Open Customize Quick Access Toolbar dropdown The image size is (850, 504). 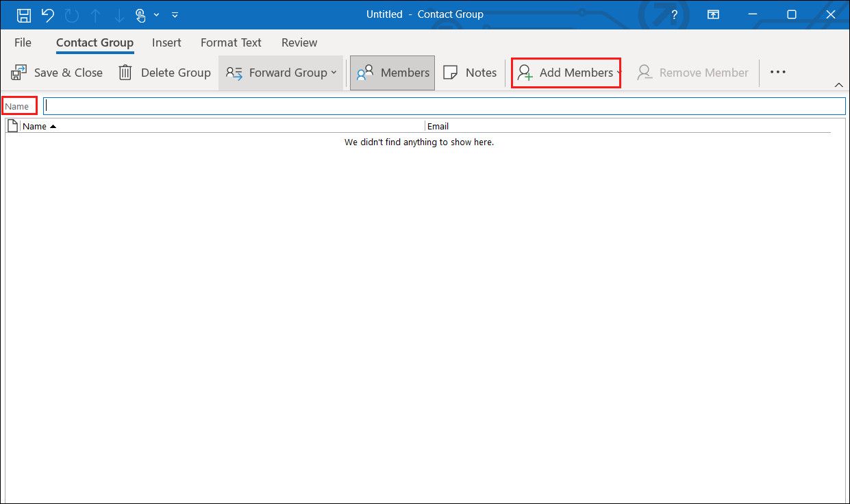pos(175,14)
